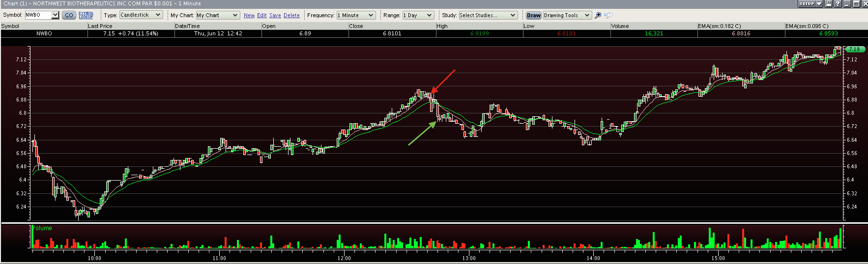Screen dimensions: 868x264
Task: Click the 15:00 time axis label
Action: pyautogui.click(x=718, y=258)
